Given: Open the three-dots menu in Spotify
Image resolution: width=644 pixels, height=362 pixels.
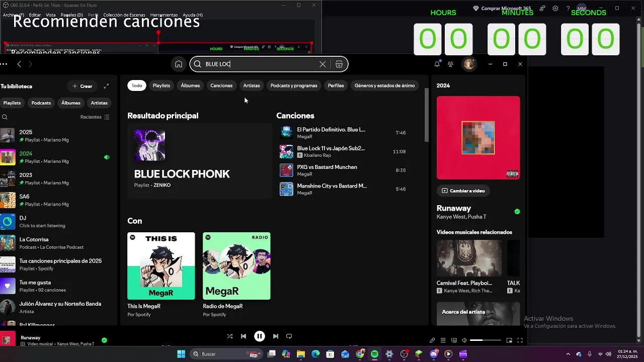Looking at the screenshot, I should (x=4, y=64).
